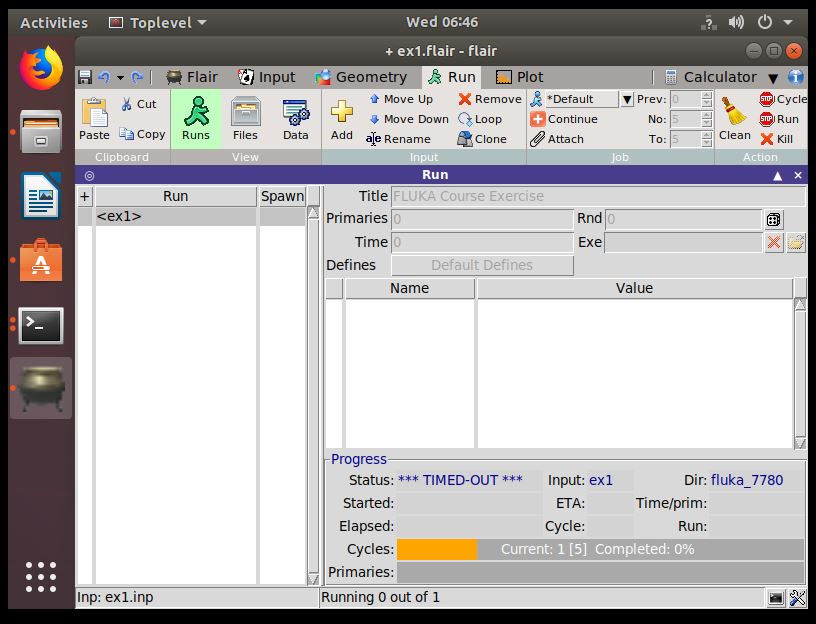Show the Files view

tap(245, 119)
